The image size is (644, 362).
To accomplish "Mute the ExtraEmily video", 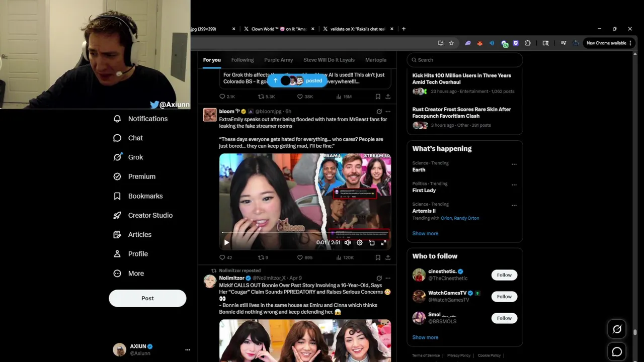I will click(x=348, y=242).
